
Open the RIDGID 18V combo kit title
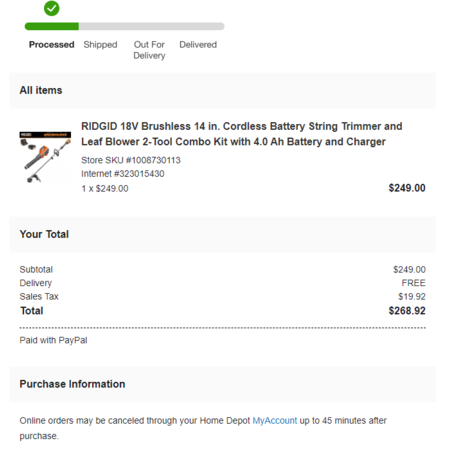(x=242, y=134)
